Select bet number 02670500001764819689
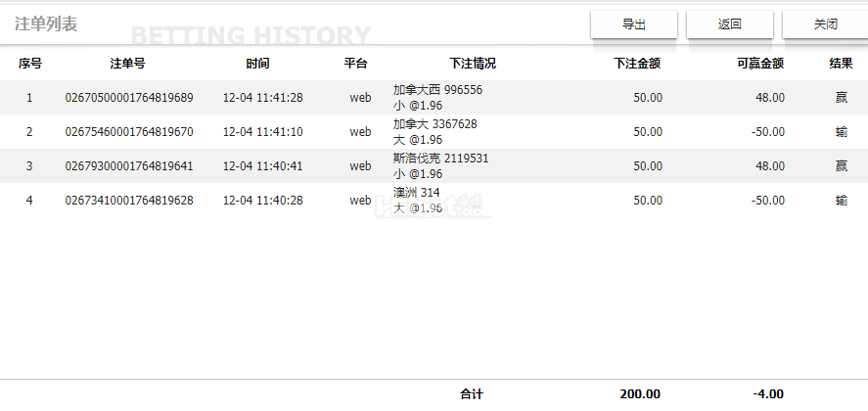The width and height of the screenshot is (868, 411). point(129,98)
